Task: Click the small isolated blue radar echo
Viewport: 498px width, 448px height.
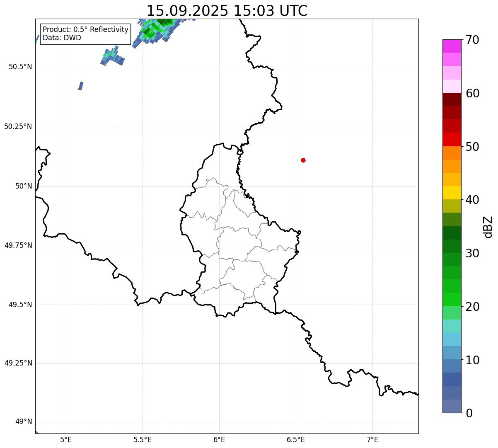Action: coord(81,86)
